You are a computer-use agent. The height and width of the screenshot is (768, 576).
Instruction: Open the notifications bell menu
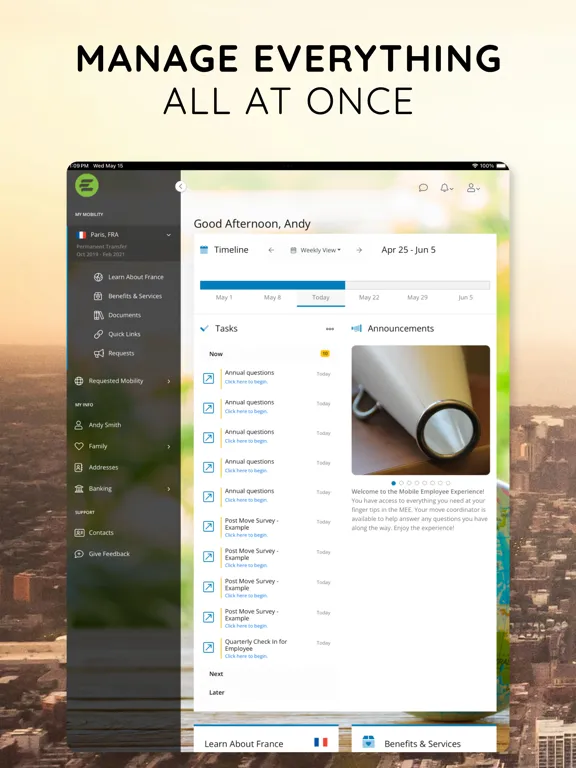(446, 188)
